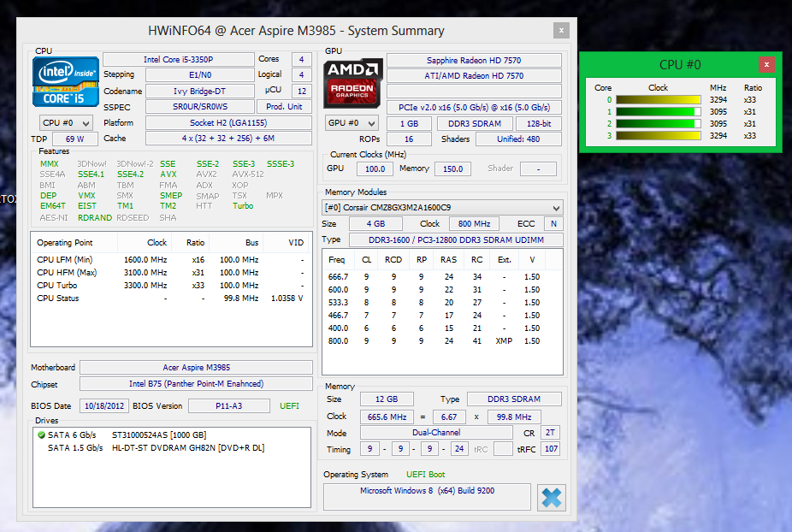Click the 1.0358 V CPU status voltage

[x=287, y=299]
